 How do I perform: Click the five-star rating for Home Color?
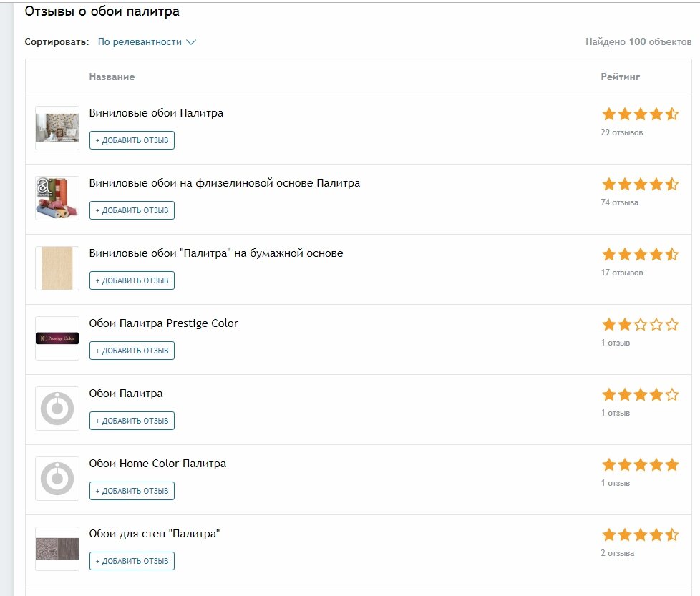(x=640, y=464)
